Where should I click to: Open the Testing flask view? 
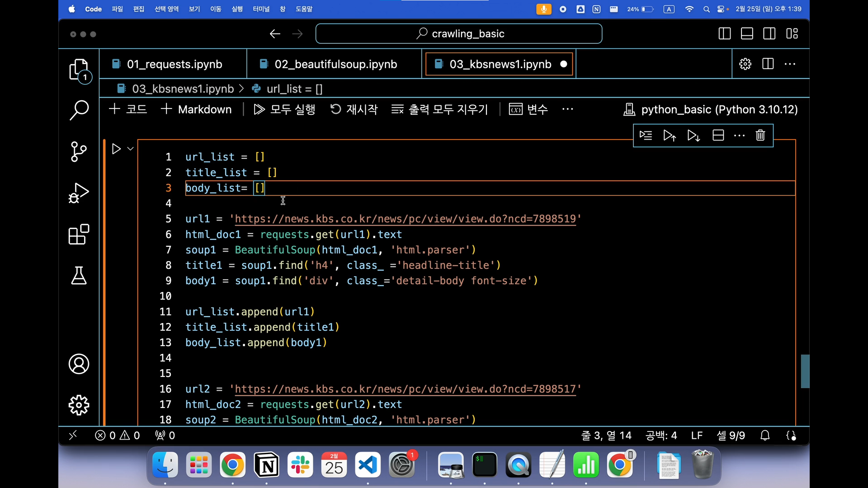point(79,275)
